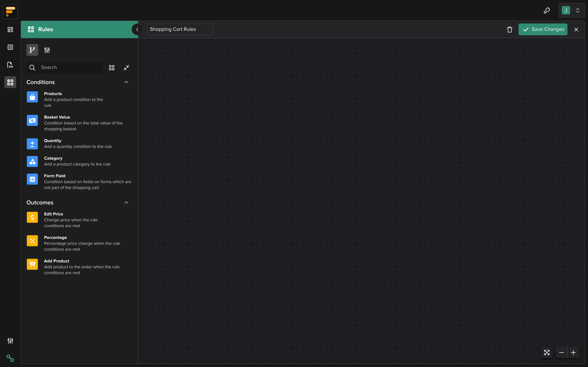Click the Save Changes button

coord(543,29)
